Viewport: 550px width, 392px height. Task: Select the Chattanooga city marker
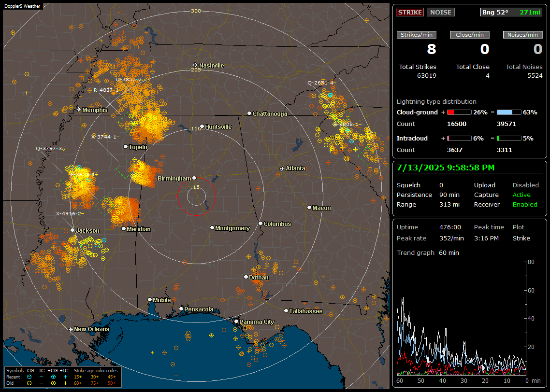[x=249, y=113]
